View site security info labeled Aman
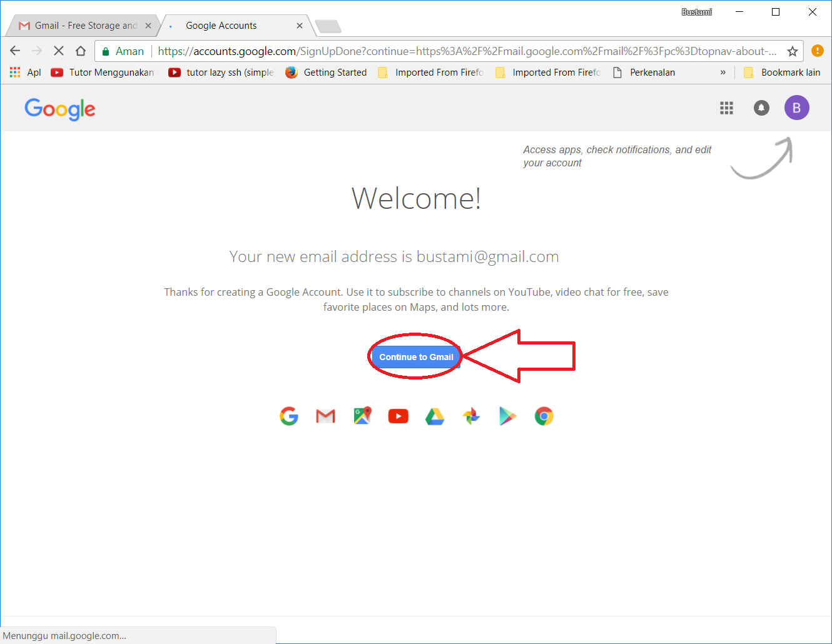The image size is (832, 644). pos(123,51)
